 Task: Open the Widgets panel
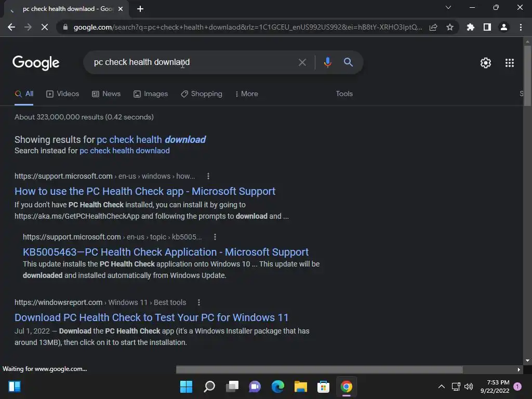15,387
